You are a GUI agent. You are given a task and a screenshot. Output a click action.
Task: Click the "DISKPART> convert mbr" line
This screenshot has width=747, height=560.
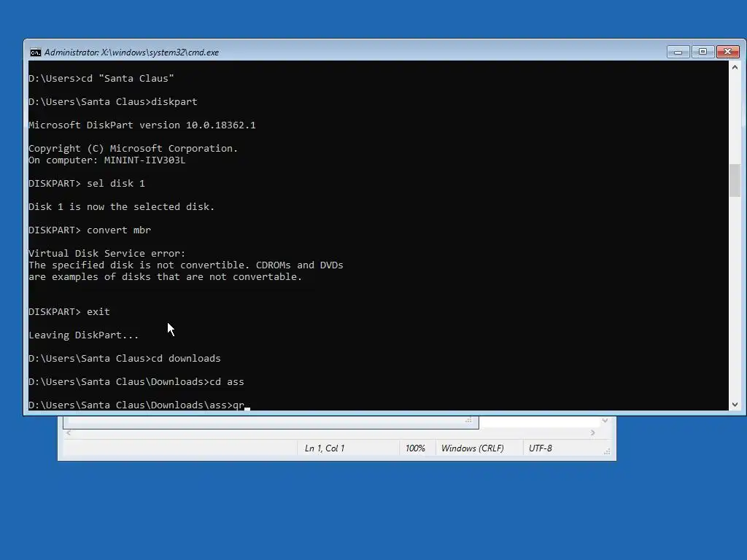(90, 230)
